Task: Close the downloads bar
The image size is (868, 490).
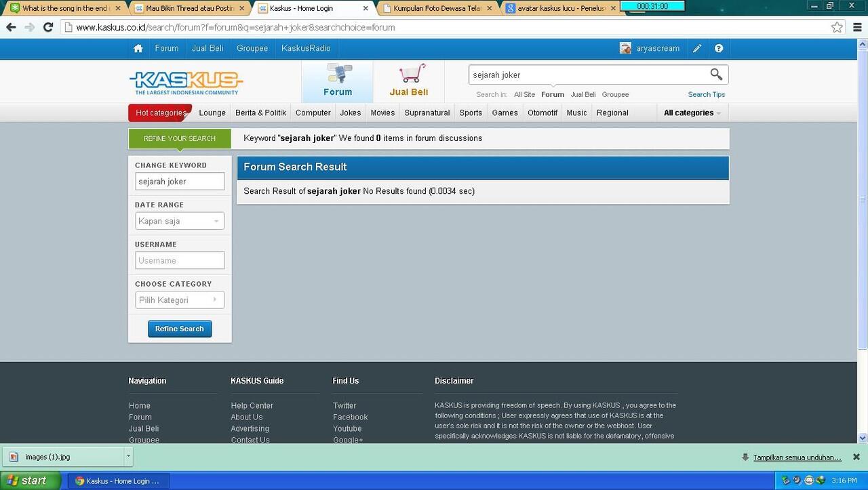Action: point(856,457)
